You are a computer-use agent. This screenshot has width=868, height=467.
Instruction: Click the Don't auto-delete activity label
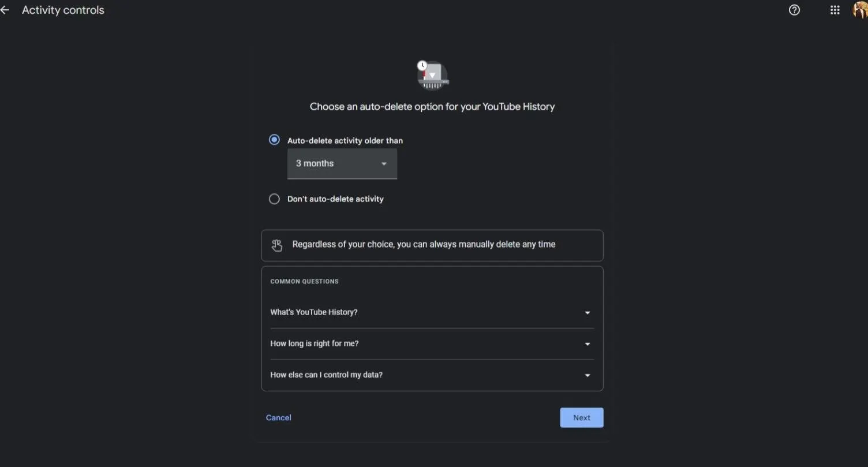(x=335, y=199)
